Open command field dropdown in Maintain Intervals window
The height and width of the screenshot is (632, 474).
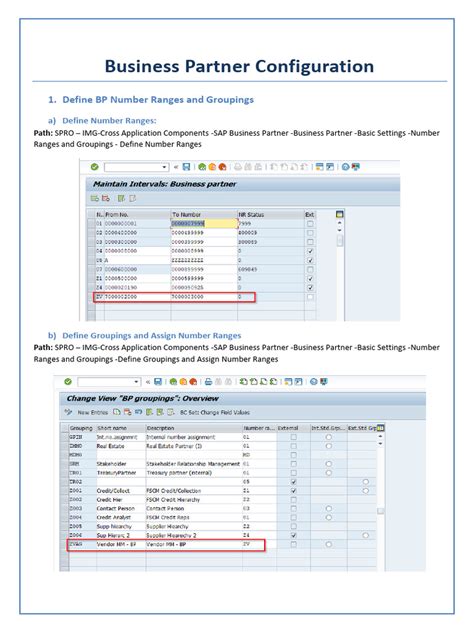164,167
